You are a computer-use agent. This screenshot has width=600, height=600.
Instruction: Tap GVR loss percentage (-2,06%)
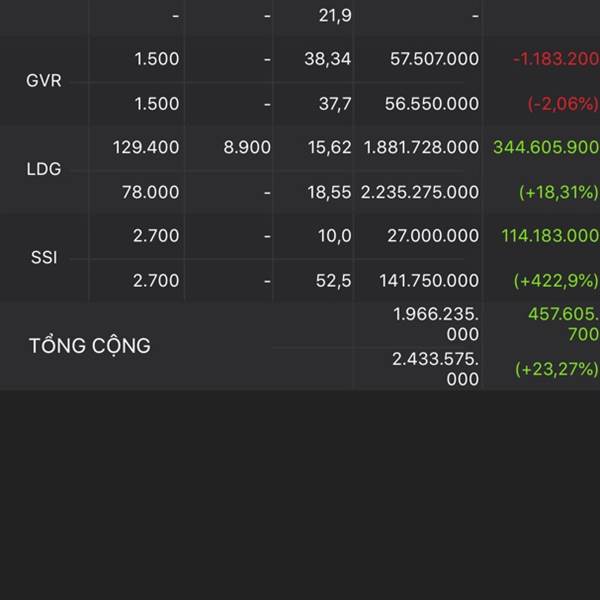(563, 104)
